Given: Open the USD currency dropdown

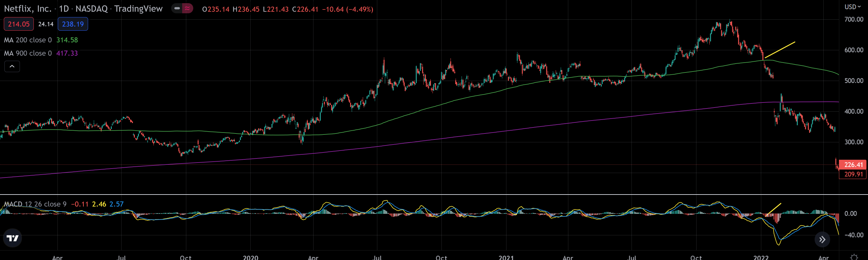Looking at the screenshot, I should (853, 7).
